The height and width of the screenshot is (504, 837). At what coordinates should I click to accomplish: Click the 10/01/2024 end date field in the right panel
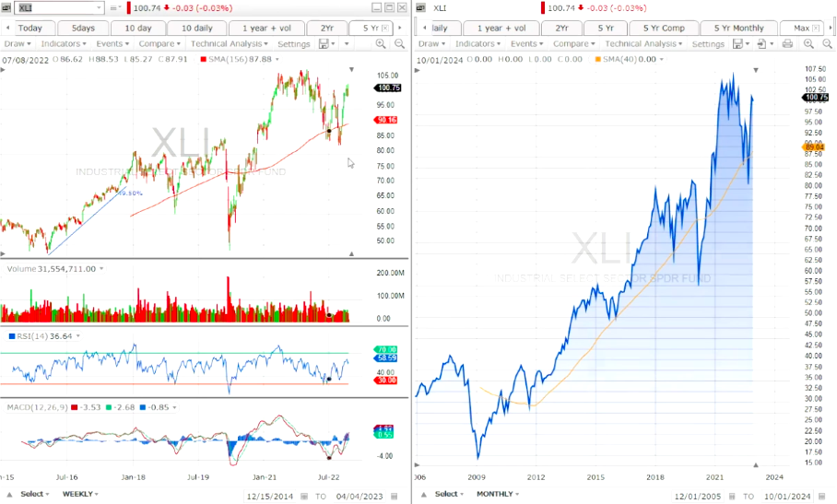click(787, 496)
